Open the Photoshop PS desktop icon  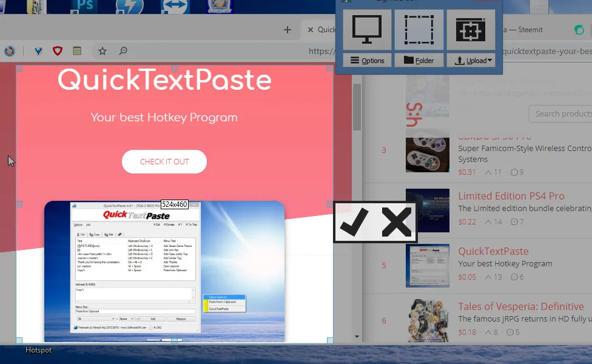tap(84, 7)
